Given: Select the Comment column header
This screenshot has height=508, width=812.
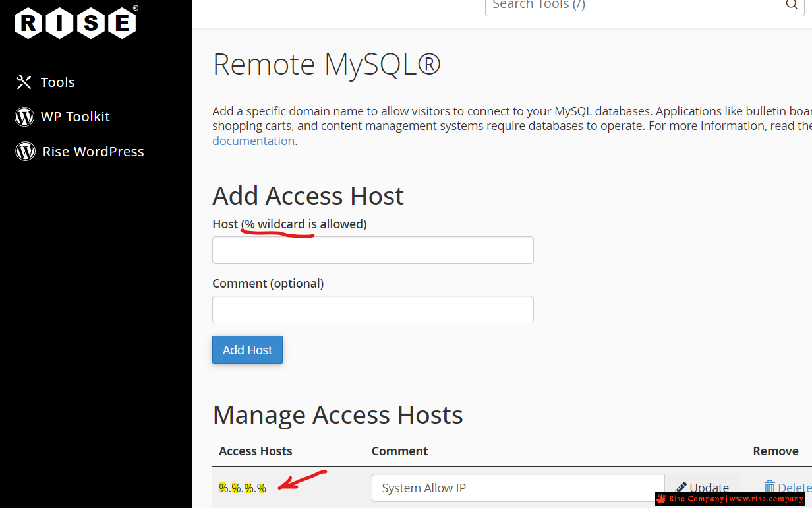Looking at the screenshot, I should (x=399, y=451).
